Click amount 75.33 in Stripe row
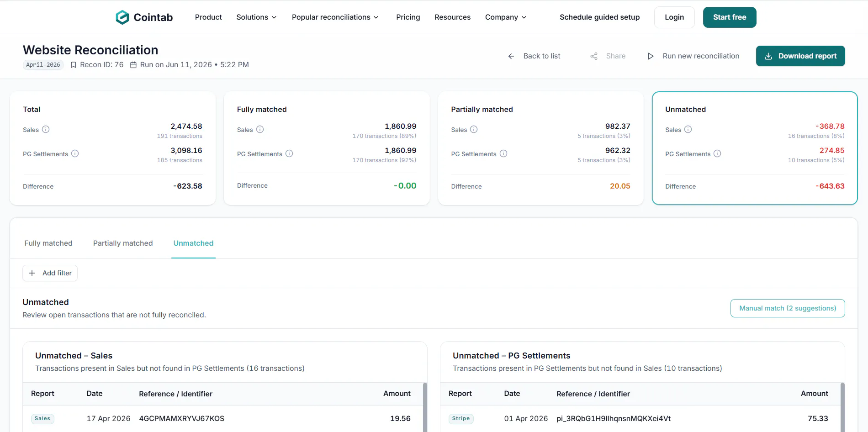This screenshot has width=868, height=432. pyautogui.click(x=818, y=419)
